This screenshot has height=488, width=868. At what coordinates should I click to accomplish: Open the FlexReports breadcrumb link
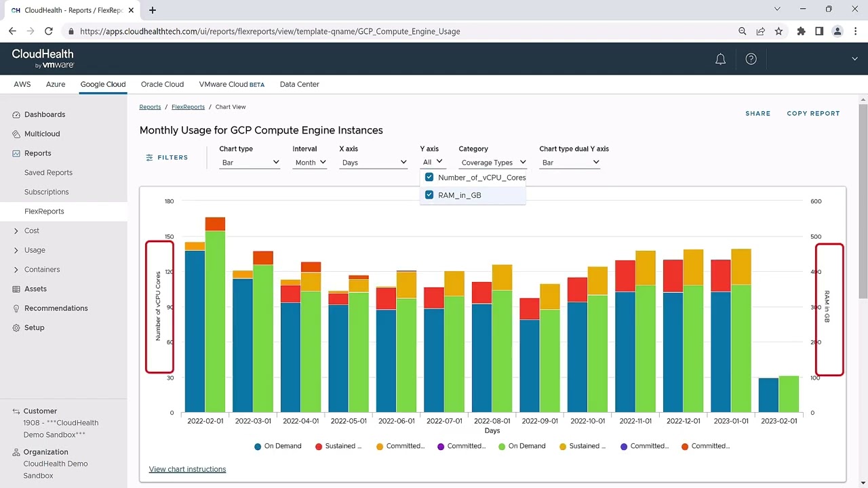pos(188,107)
